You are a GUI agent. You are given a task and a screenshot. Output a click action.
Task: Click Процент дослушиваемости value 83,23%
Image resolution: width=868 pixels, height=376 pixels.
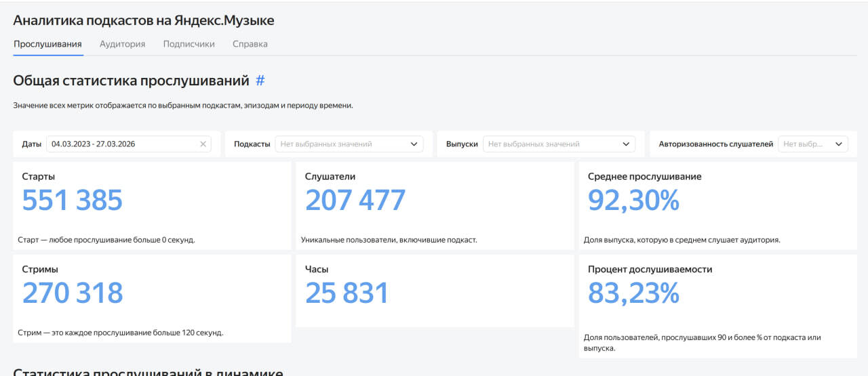633,293
